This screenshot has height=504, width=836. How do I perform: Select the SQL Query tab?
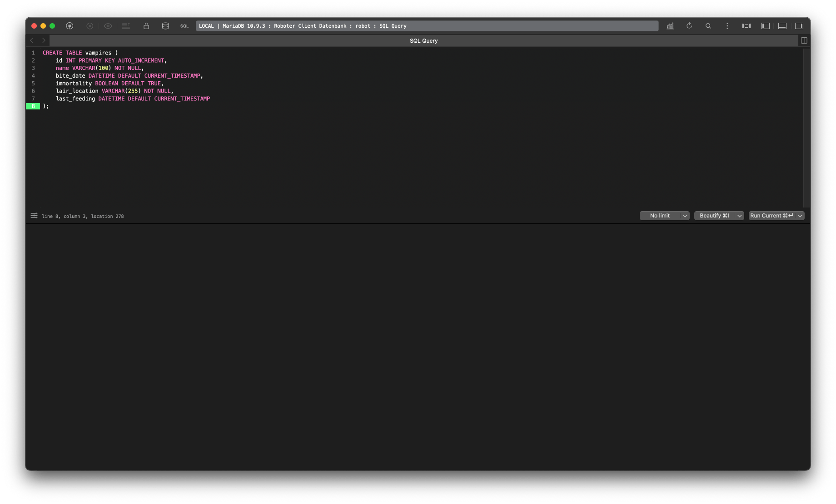click(423, 40)
